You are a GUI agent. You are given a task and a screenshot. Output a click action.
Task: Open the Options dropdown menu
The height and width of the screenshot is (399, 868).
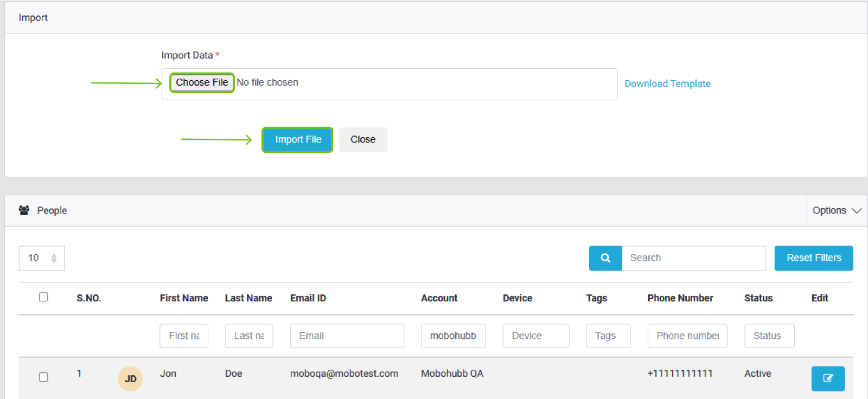tap(836, 210)
